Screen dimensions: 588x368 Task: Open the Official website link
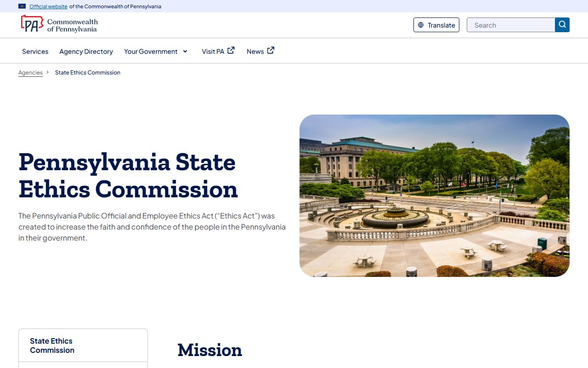pos(48,6)
